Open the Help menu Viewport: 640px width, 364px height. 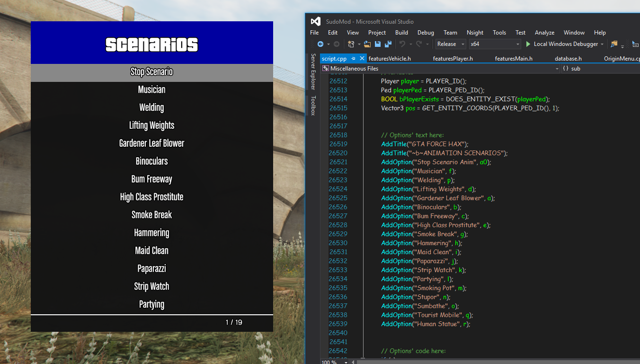coord(600,33)
